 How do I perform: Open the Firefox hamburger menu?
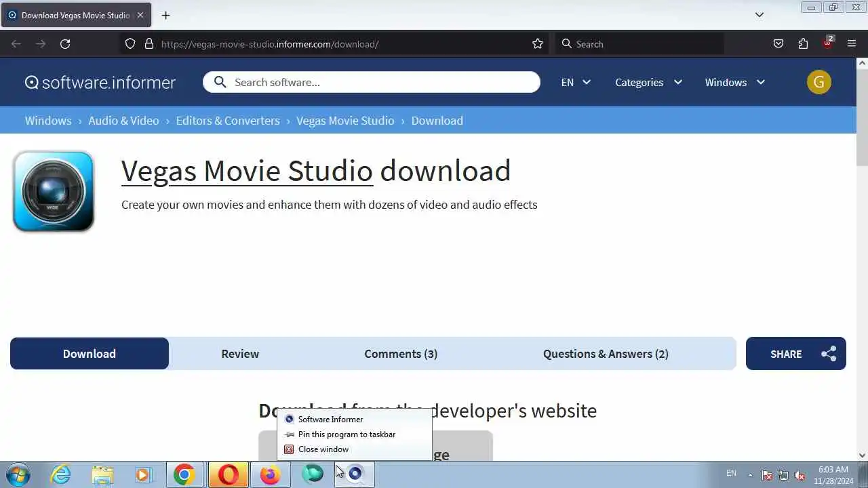click(852, 44)
